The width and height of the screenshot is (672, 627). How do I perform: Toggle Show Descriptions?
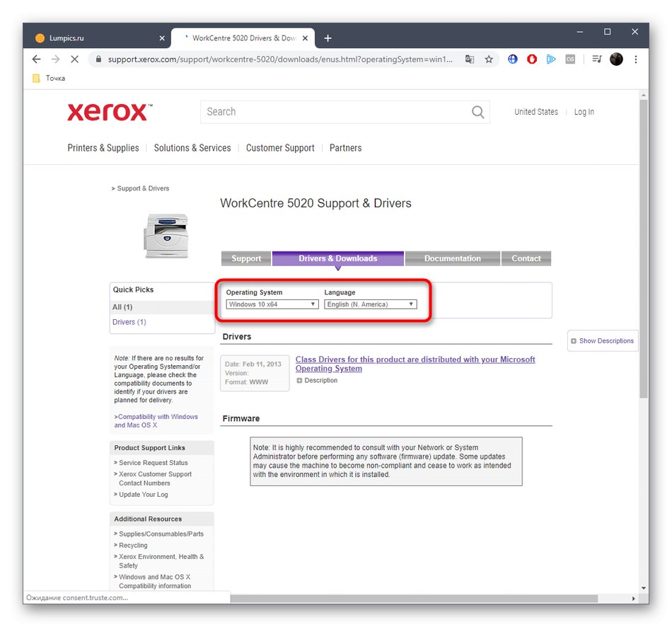[603, 340]
